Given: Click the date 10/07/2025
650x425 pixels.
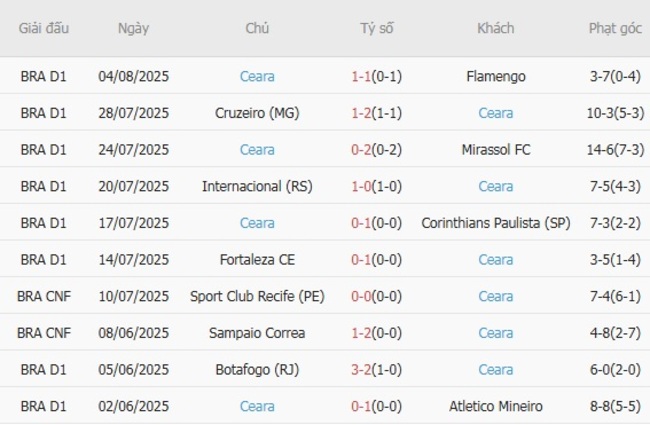Looking at the screenshot, I should tap(133, 296).
